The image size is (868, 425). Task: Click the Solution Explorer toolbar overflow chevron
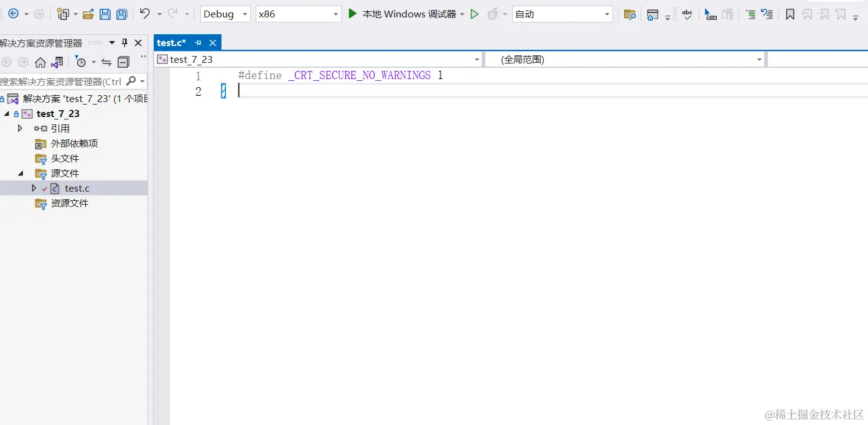click(x=144, y=57)
